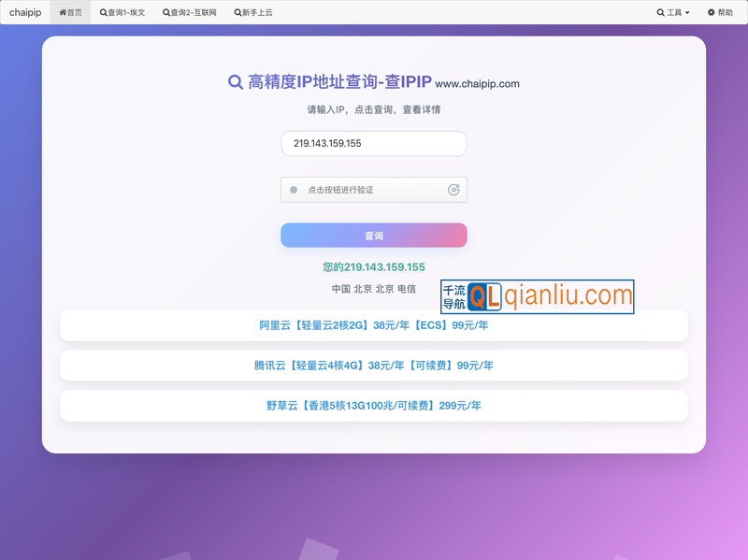
Task: Click the magnifier icon in the IP查询 heading
Action: point(234,82)
